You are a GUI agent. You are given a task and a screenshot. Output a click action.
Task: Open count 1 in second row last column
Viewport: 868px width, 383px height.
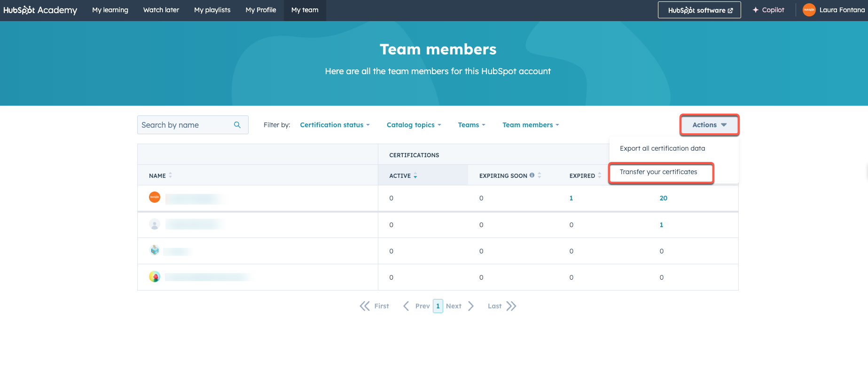pyautogui.click(x=661, y=225)
